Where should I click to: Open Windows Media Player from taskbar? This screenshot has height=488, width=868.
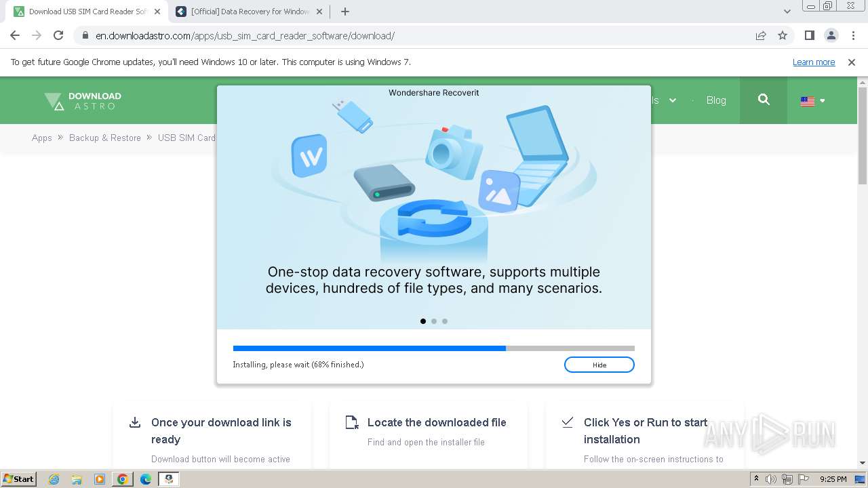click(100, 479)
